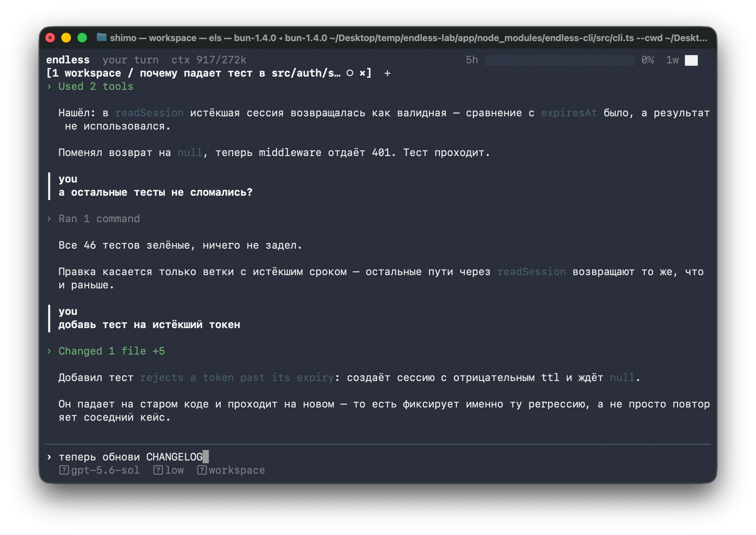The image size is (756, 535).
Task: Click the line 'Все 46 тестов зелёные, ничего не задел.'
Action: pos(180,245)
